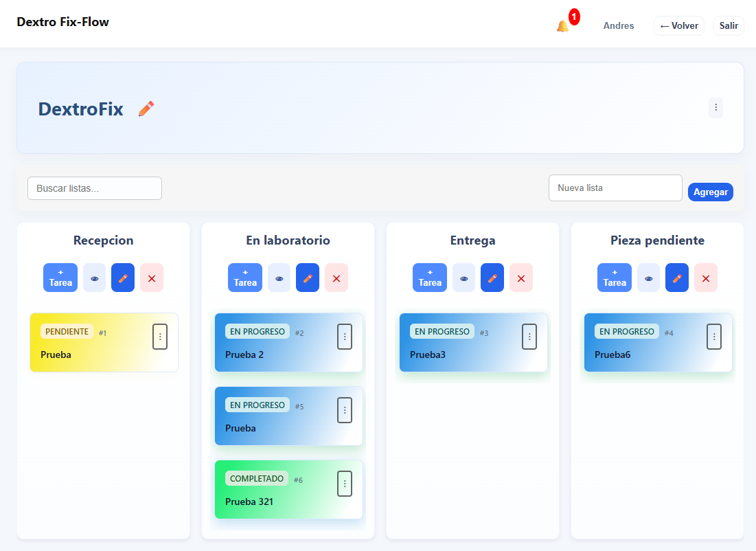
Task: Delete the Entrega list with X icon
Action: pyautogui.click(x=521, y=278)
